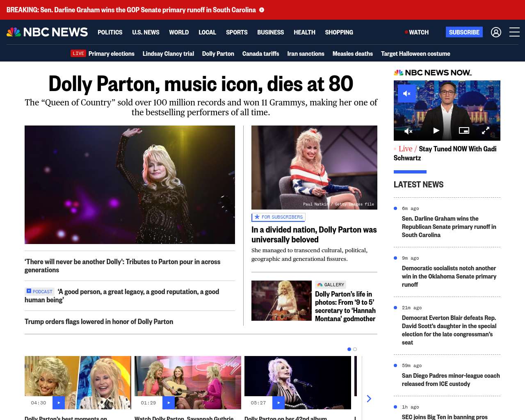This screenshot has height=420, width=525.
Task: Open the two-up Dolly Parton smiling video thumbnail
Action: pyautogui.click(x=78, y=383)
